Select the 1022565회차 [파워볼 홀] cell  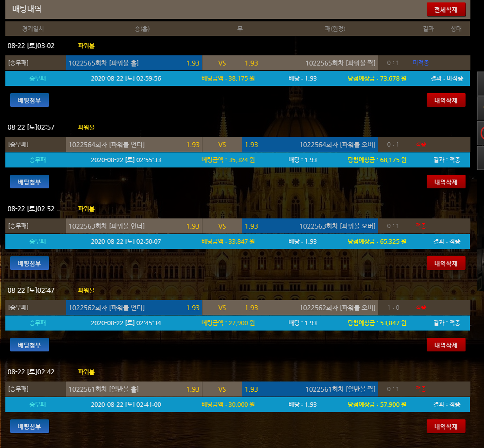(x=134, y=63)
